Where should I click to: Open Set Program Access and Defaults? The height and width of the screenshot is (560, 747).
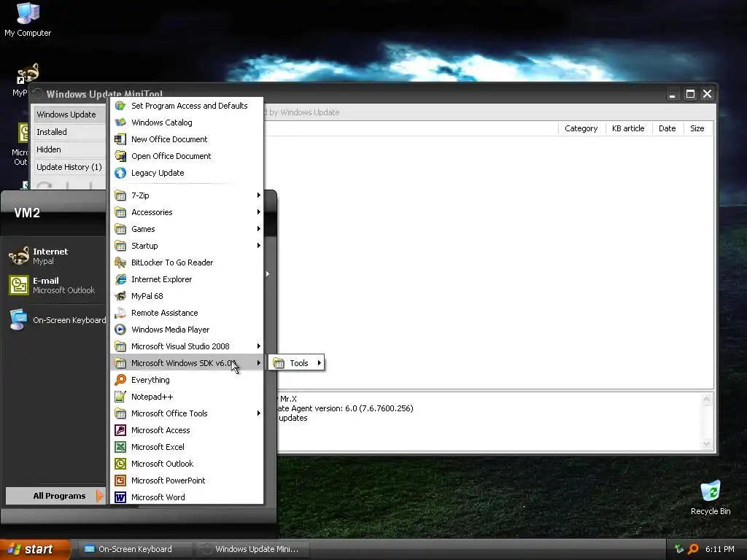tap(187, 106)
